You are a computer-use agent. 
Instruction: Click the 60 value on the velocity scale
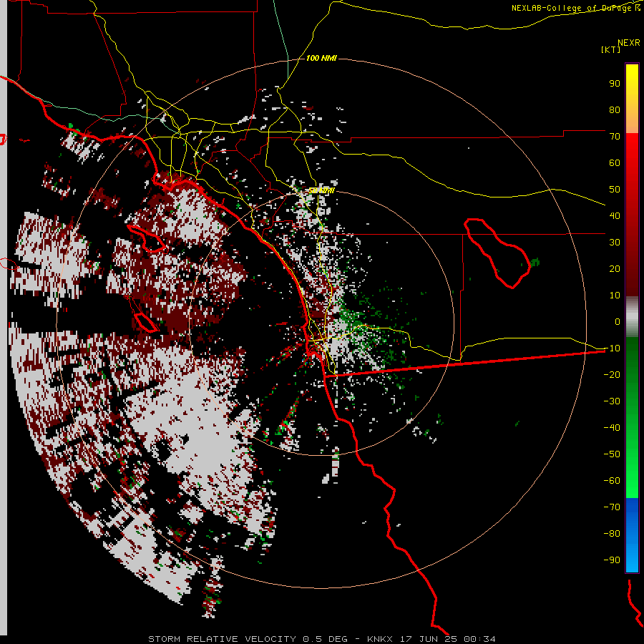click(615, 162)
